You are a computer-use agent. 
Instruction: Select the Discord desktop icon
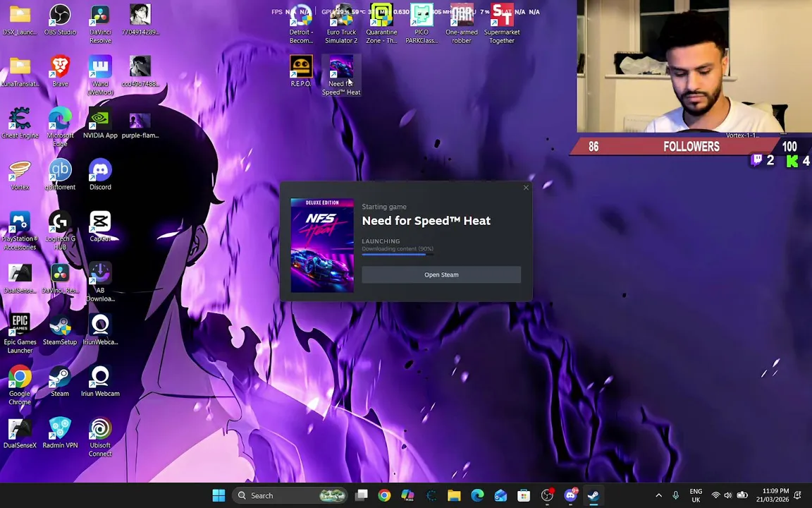click(100, 175)
